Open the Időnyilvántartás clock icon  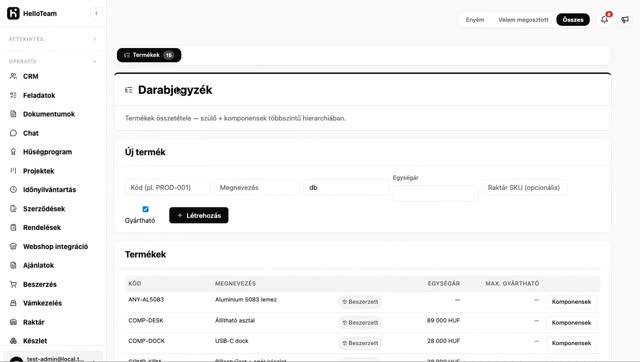[13, 189]
